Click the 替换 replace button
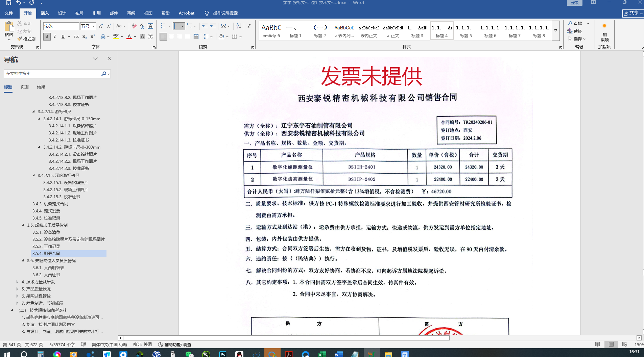Screen dimensions: 644x357 tap(575, 31)
